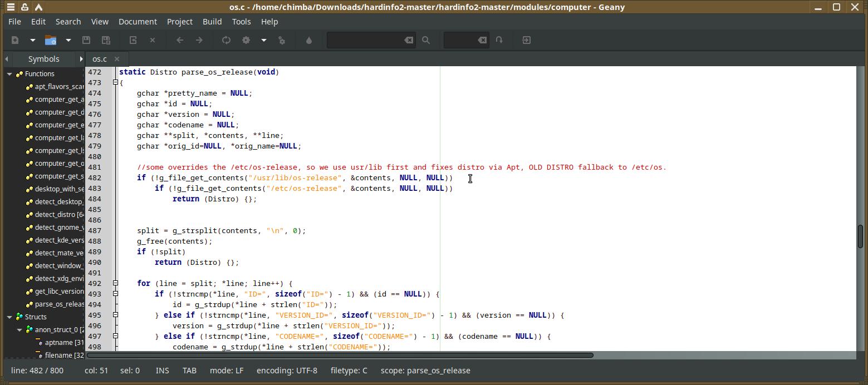
Task: Click the Compile refresh-arrows icon
Action: (x=226, y=40)
